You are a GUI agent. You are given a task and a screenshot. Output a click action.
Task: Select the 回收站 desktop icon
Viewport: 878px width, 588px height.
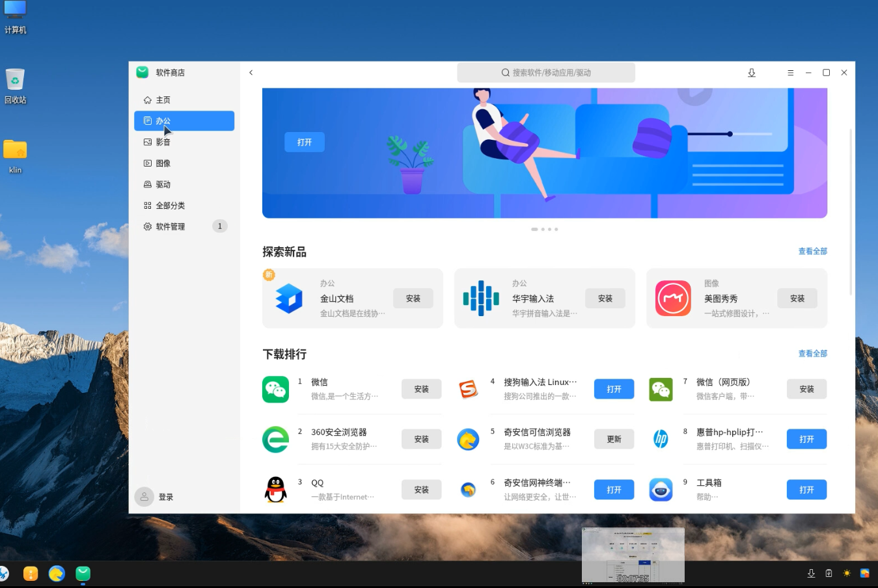point(15,87)
